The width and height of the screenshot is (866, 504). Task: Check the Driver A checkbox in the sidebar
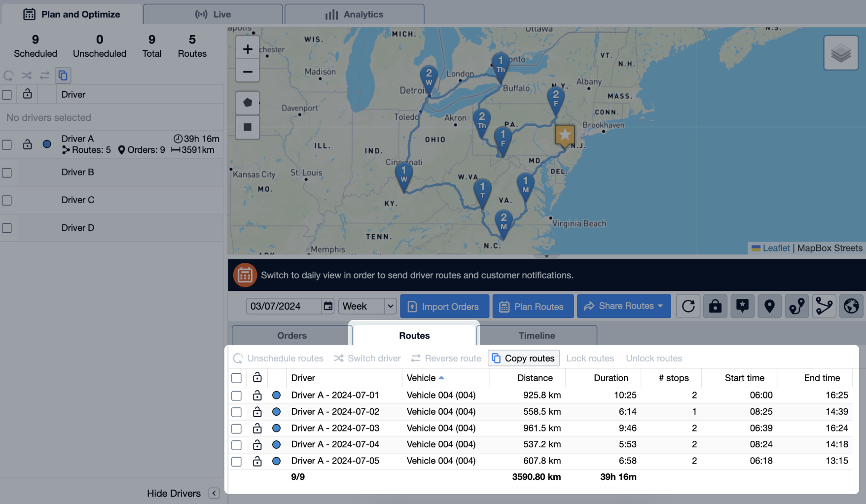pos(7,144)
